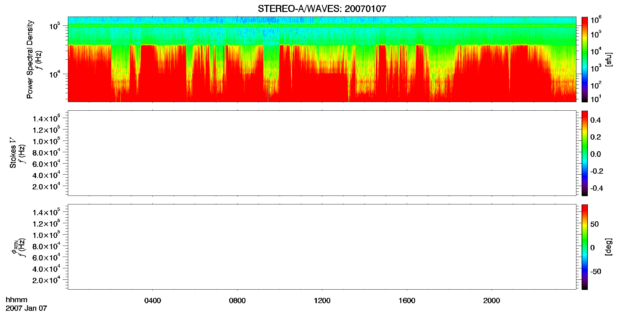Click the plot title STEREO-A/WAVES: 20070107

322,9
